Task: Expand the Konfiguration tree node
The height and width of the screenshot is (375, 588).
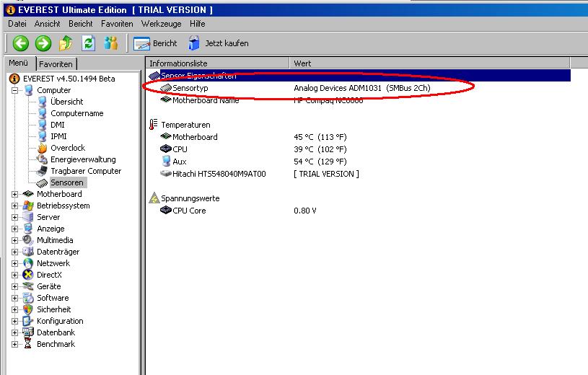Action: point(14,322)
